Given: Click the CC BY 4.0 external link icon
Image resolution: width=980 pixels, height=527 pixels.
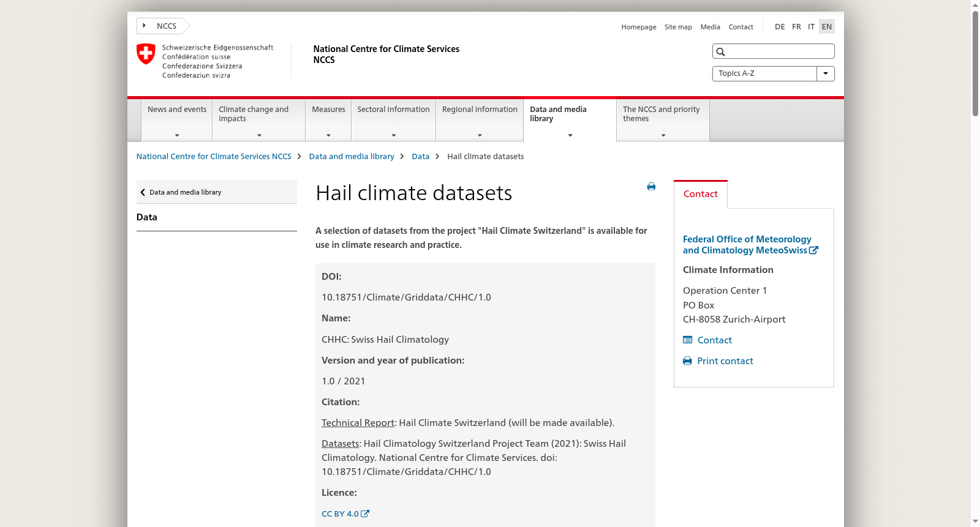Looking at the screenshot, I should 365,514.
